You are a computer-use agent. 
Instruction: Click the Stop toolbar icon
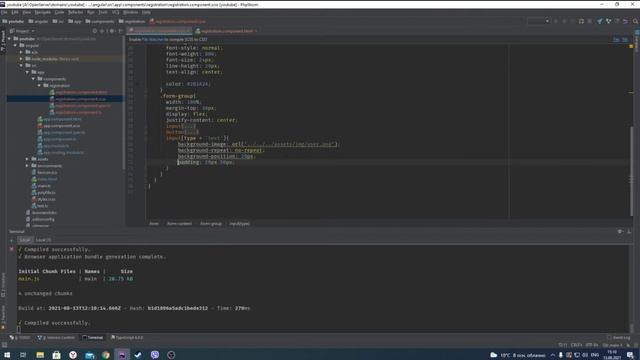pos(590,21)
